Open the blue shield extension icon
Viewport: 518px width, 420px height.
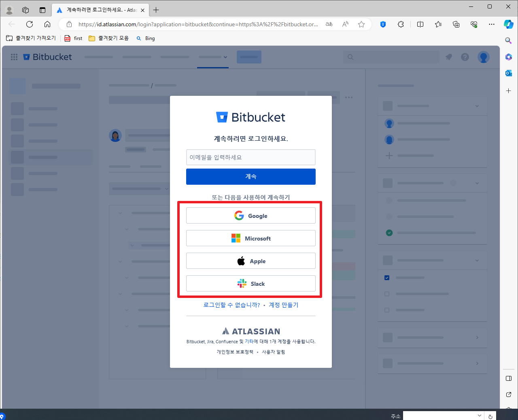[383, 24]
